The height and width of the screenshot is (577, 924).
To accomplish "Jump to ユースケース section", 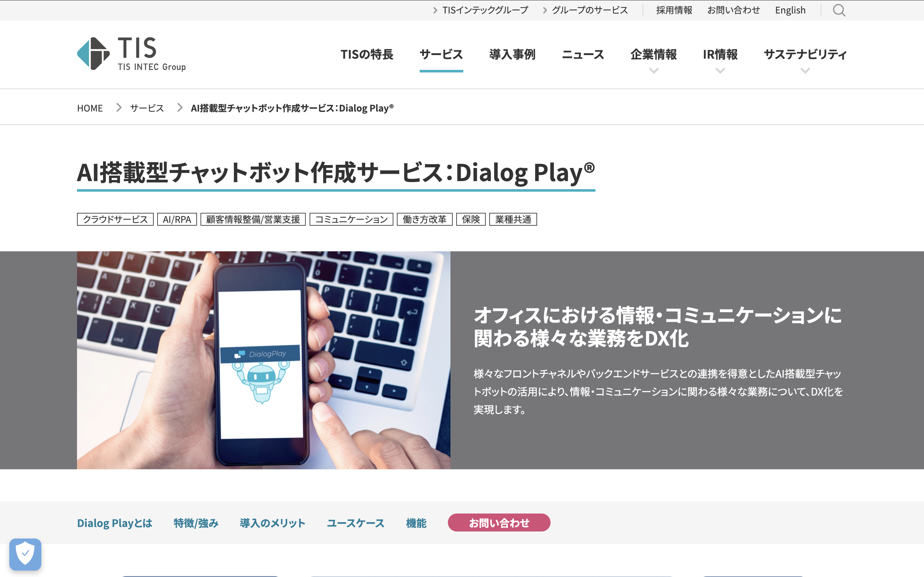I will [355, 523].
